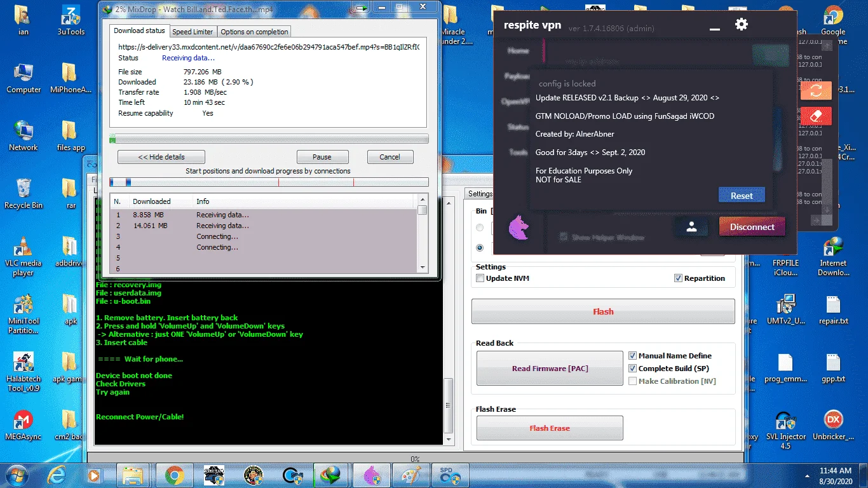Click the IDM download progress bar
Screen dimensions: 868x488
[269, 139]
